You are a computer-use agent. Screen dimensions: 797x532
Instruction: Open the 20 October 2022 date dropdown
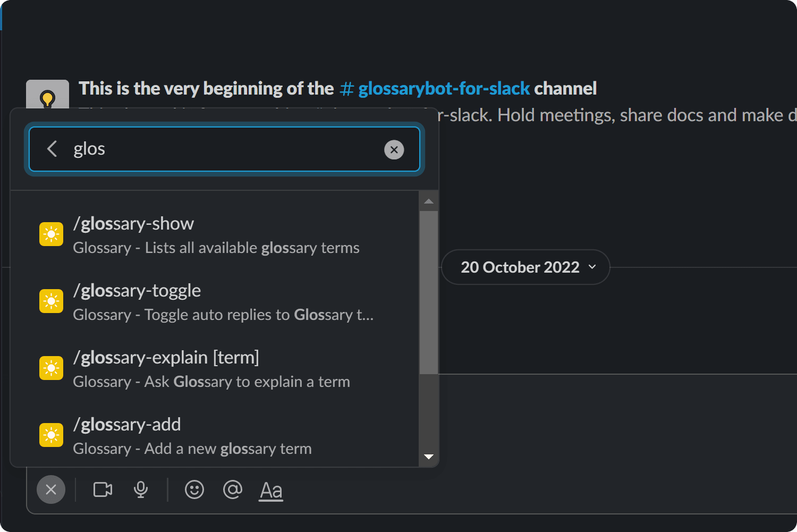[x=525, y=267]
